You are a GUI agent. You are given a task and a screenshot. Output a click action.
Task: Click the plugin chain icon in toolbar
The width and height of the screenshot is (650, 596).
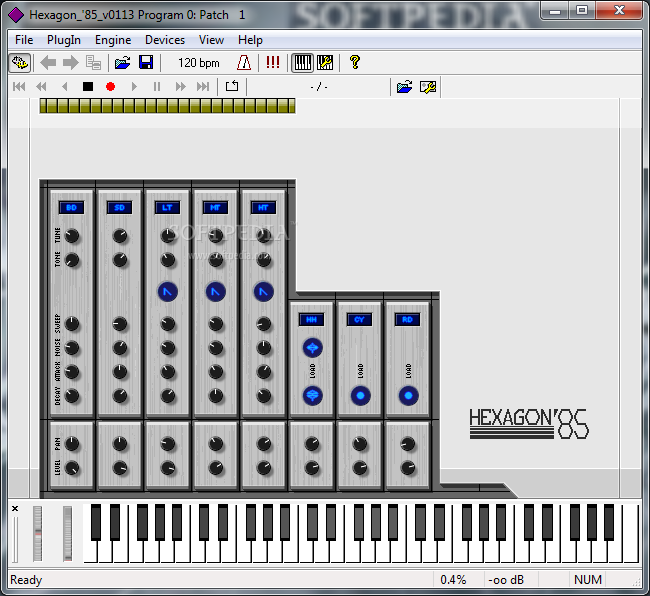coord(19,63)
